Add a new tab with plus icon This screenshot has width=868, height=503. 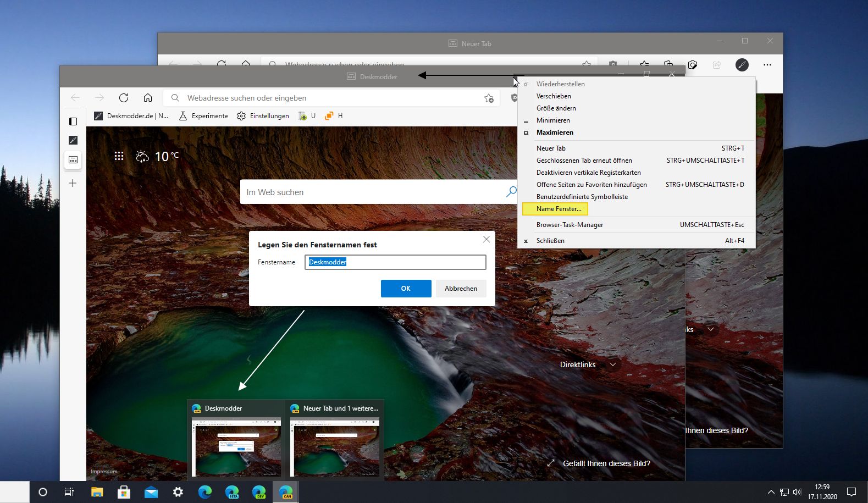click(x=73, y=183)
